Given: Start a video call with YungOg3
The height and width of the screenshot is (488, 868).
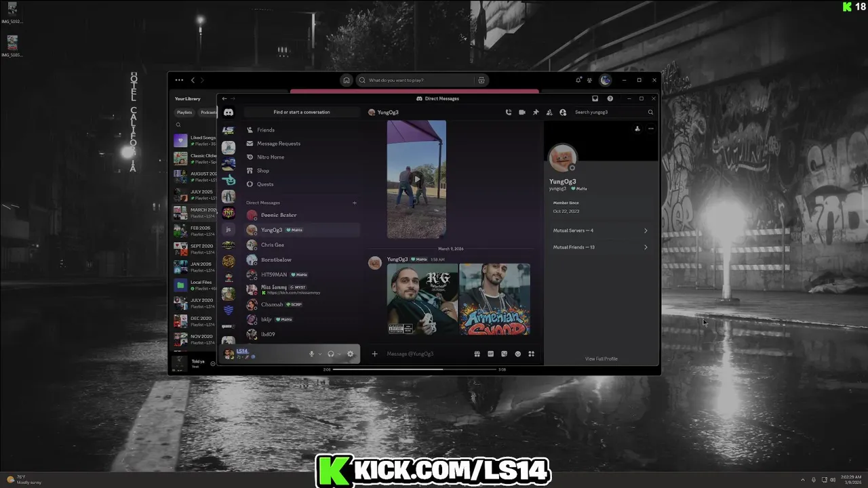Looking at the screenshot, I should (x=522, y=113).
